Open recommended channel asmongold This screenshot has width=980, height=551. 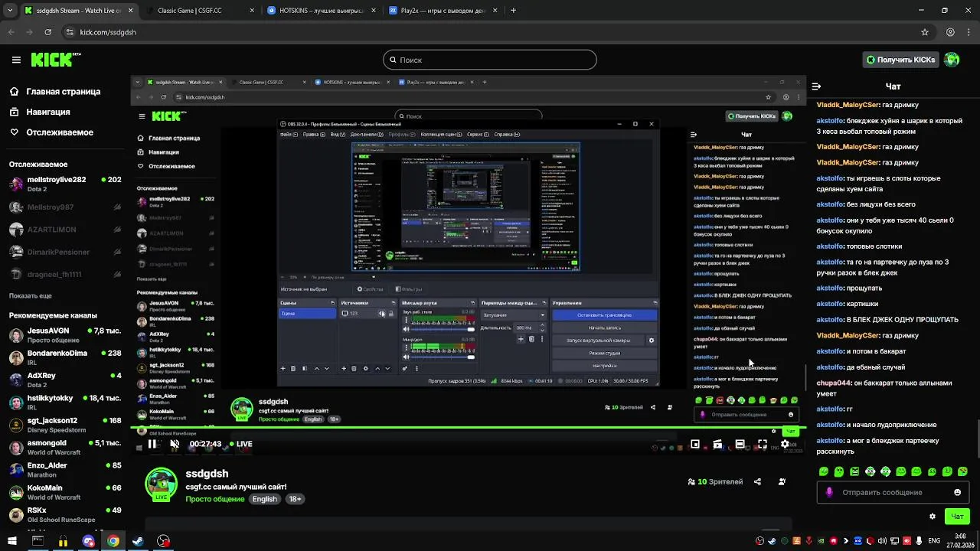pos(65,448)
